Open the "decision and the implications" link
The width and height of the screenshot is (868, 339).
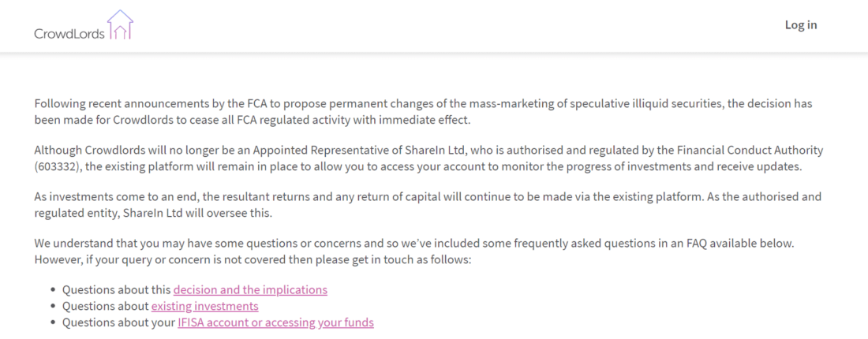[x=250, y=289]
